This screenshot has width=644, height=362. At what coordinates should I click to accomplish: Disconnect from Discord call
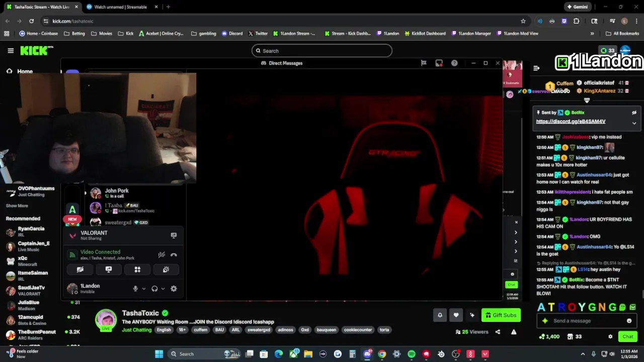pyautogui.click(x=174, y=255)
